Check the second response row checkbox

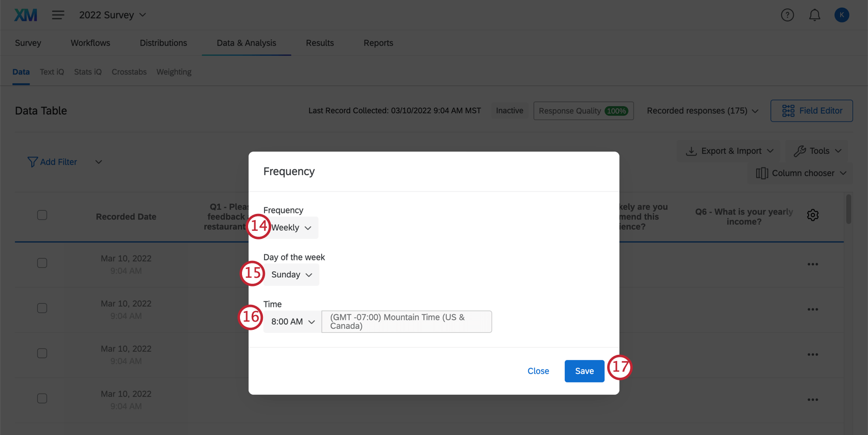[42, 308]
